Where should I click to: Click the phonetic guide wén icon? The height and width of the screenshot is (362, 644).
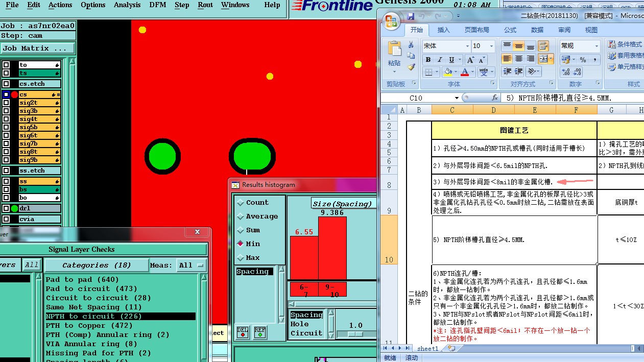point(483,72)
